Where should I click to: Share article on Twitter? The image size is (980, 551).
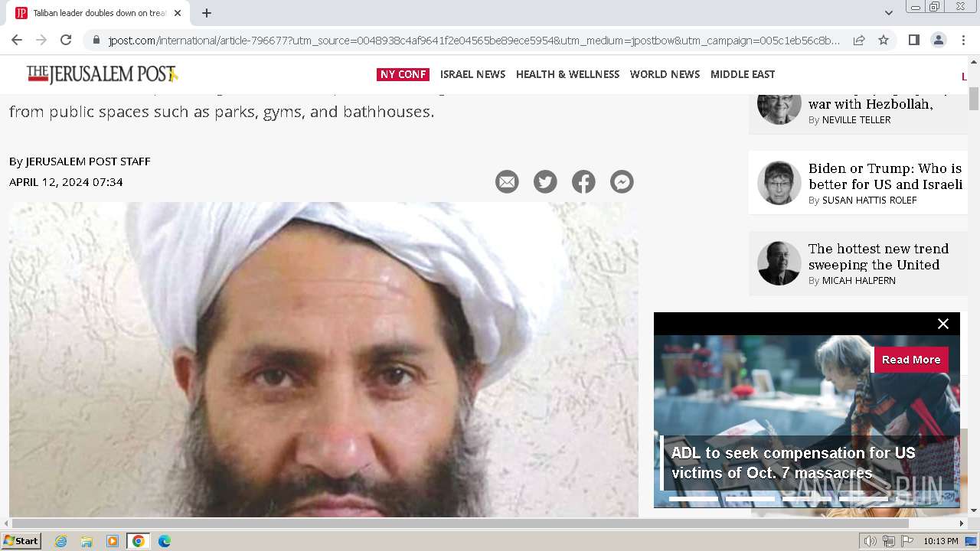click(x=545, y=182)
